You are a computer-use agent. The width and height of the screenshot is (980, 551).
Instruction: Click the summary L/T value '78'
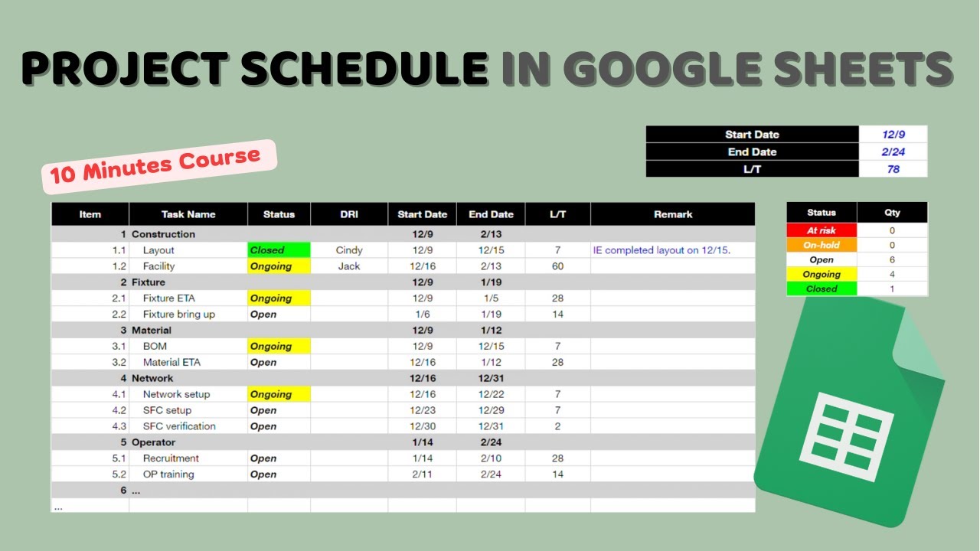click(893, 169)
